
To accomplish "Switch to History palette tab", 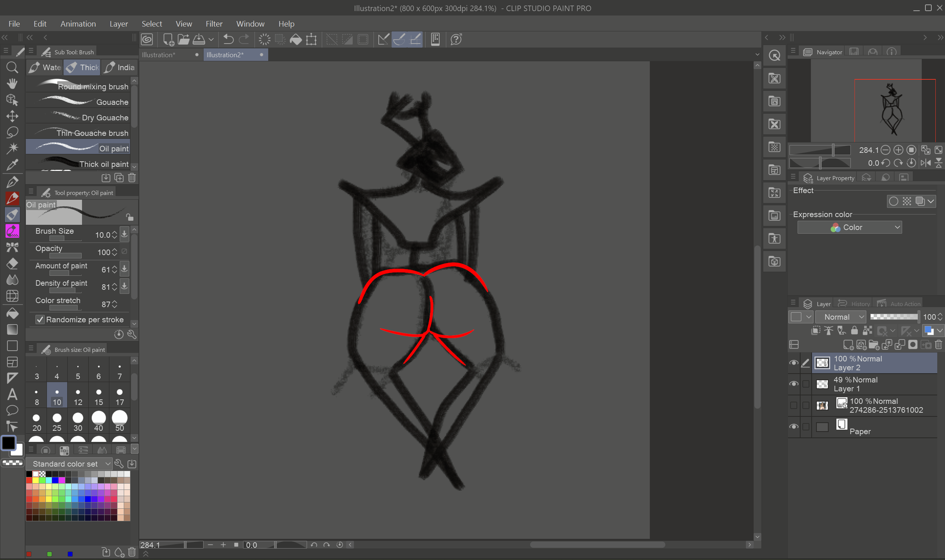I will click(854, 304).
